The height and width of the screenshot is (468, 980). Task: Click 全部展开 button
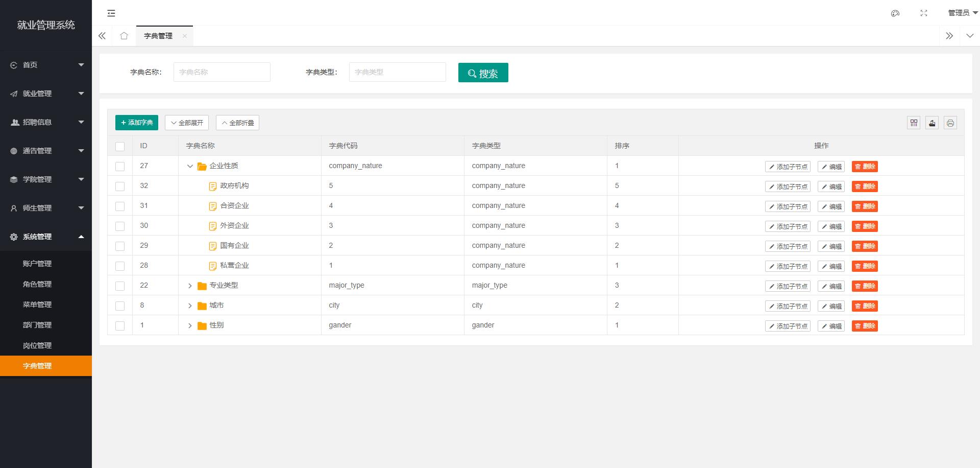point(187,123)
